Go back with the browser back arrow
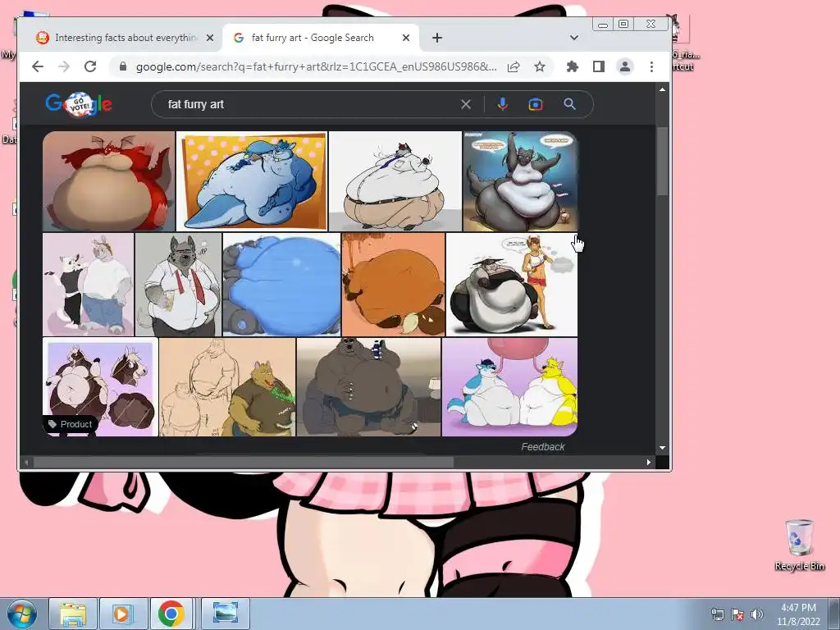This screenshot has width=840, height=630. pyautogui.click(x=38, y=66)
